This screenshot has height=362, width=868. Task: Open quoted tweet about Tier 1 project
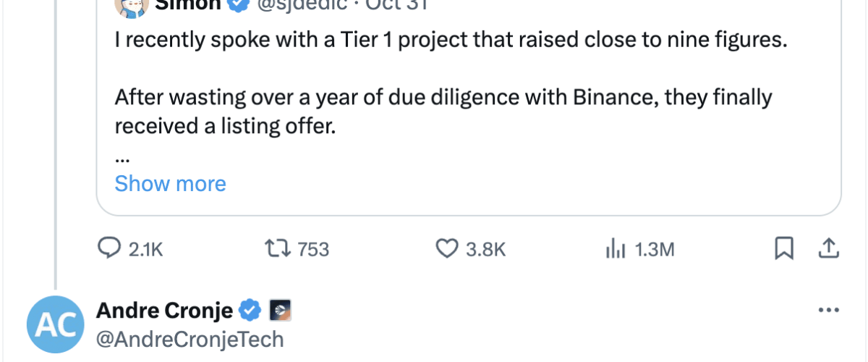450,40
